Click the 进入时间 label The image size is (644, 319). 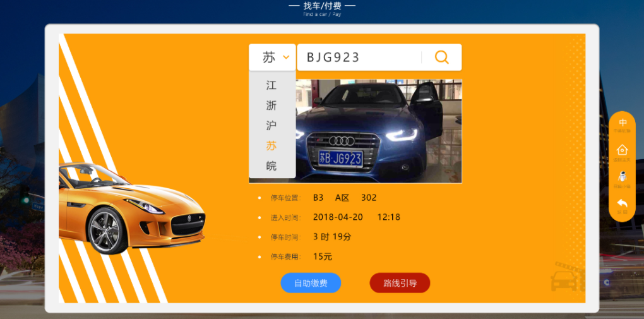(286, 217)
